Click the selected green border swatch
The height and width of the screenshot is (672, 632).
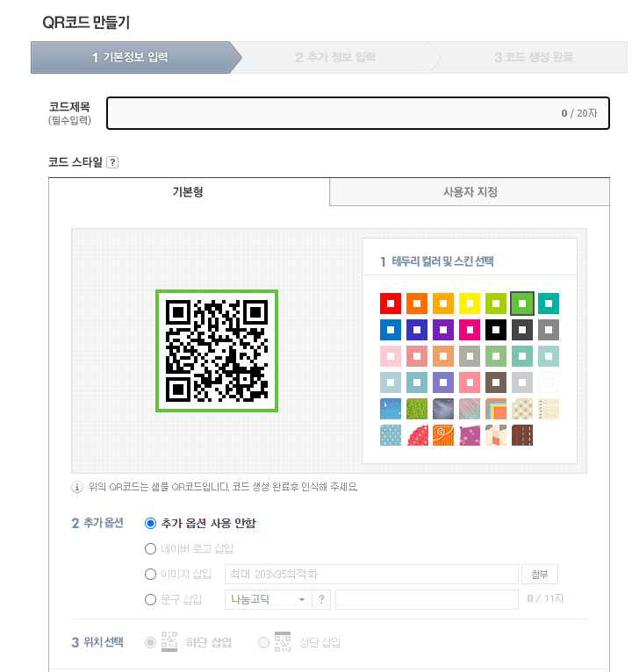tap(522, 304)
